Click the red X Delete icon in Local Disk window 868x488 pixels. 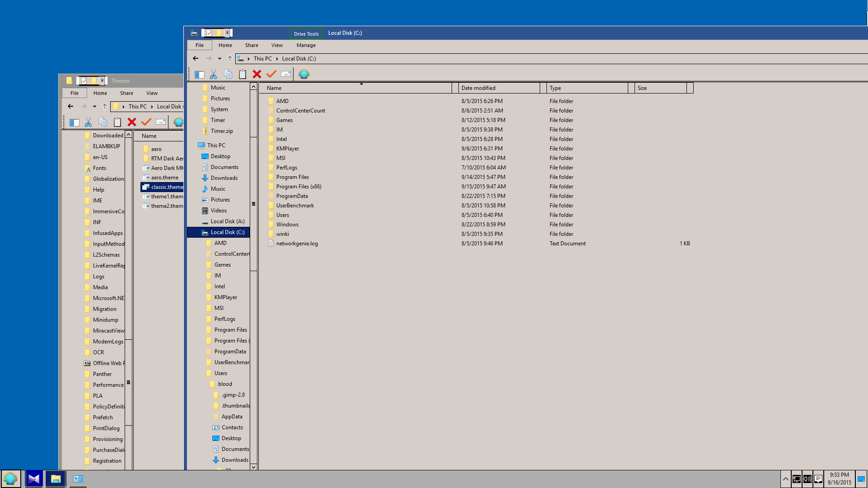257,75
